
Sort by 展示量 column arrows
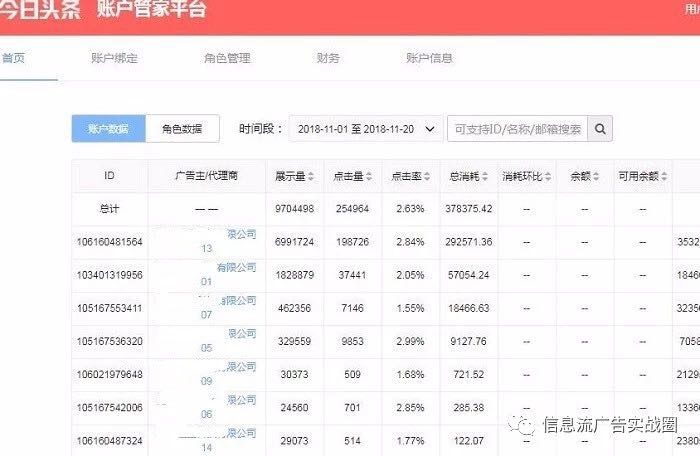(311, 176)
